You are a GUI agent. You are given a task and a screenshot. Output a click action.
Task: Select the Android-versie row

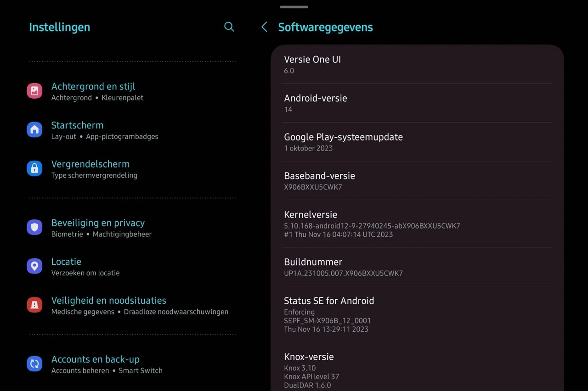coord(417,103)
